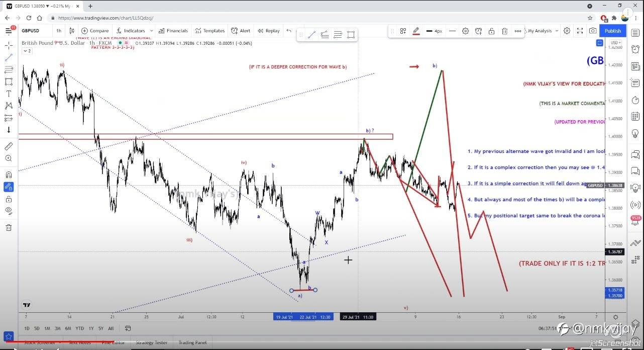The width and height of the screenshot is (644, 350).
Task: Open a new browser tab
Action: [90, 6]
